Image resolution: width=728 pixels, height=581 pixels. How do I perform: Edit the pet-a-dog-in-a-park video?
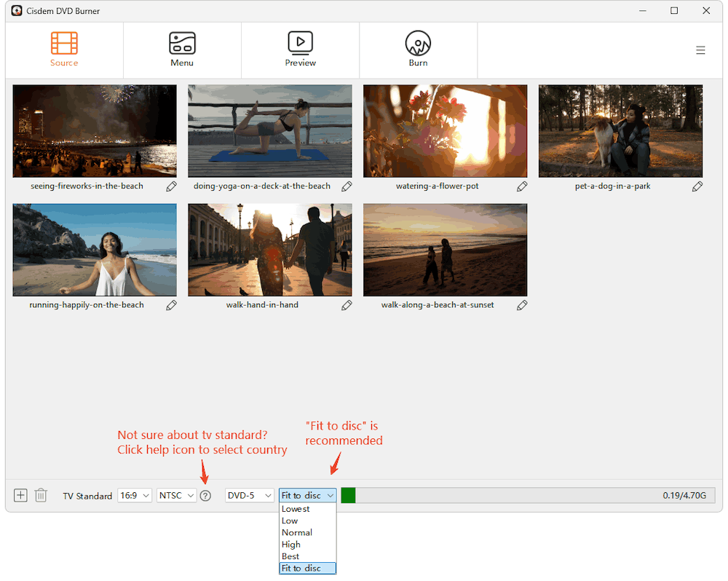pyautogui.click(x=697, y=186)
